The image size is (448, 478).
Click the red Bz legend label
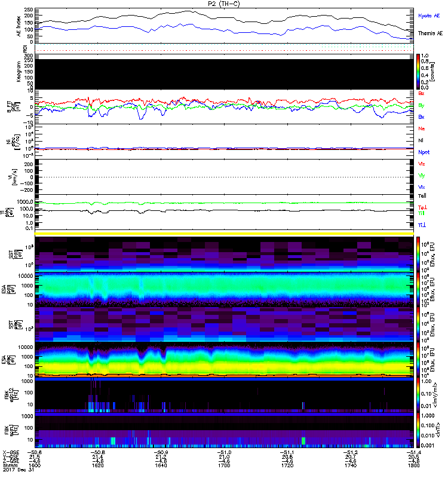[x=422, y=94]
